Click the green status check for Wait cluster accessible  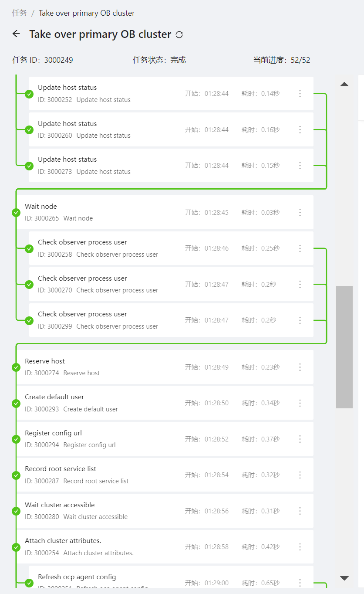pos(16,511)
